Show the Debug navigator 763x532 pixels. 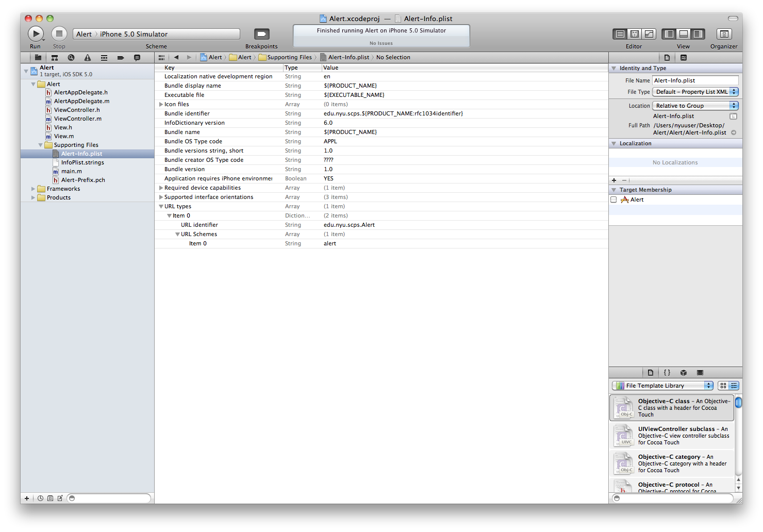pos(104,58)
